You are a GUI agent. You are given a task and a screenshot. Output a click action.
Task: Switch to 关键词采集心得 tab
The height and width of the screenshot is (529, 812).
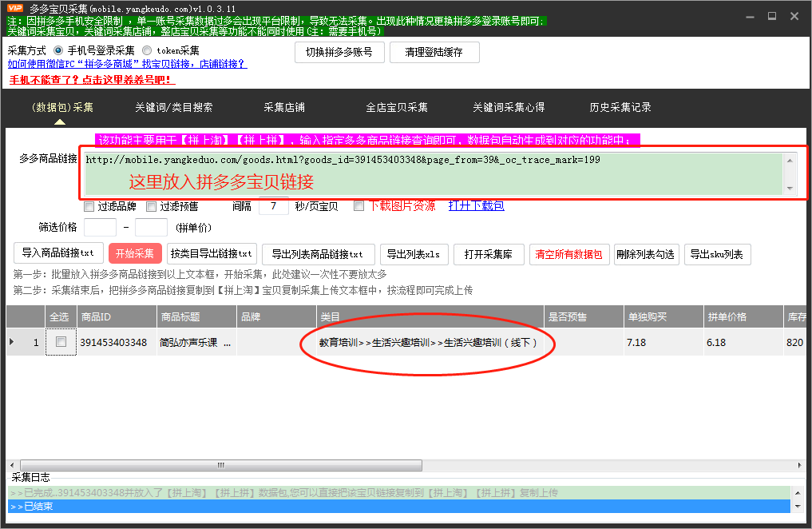pos(509,107)
